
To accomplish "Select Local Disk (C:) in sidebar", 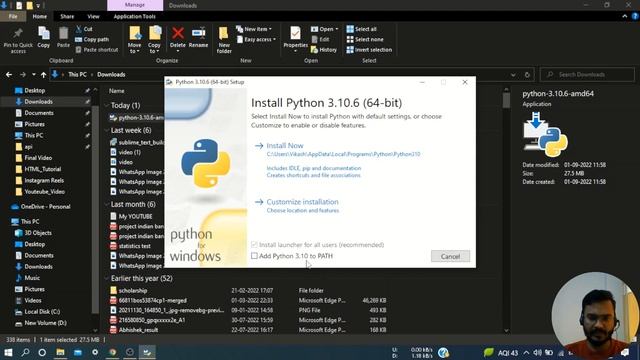I will pyautogui.click(x=42, y=312).
